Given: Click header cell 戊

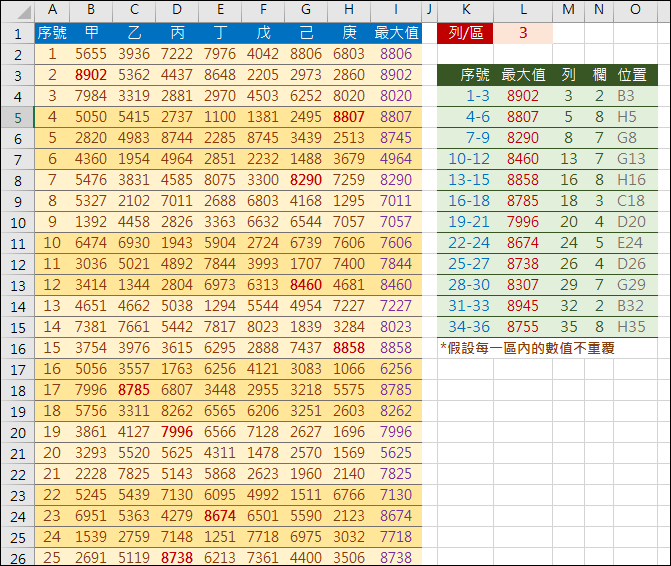Looking at the screenshot, I should coord(263,33).
